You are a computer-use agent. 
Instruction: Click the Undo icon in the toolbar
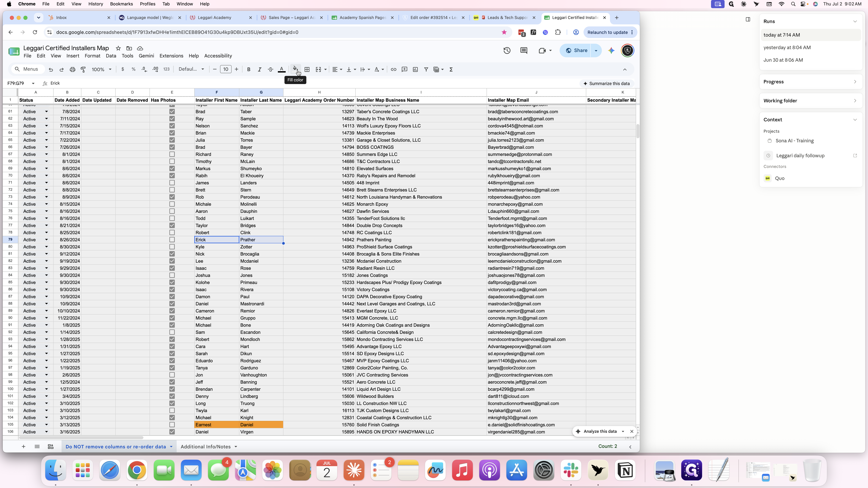(51, 69)
